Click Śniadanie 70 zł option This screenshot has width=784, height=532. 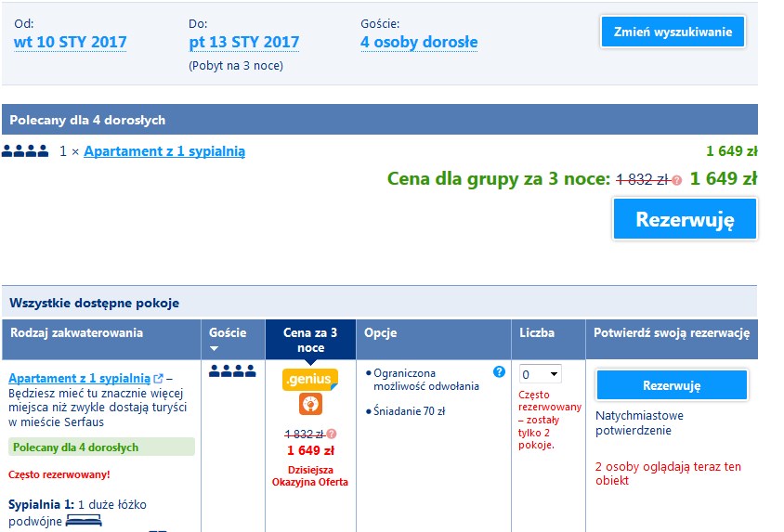coord(409,411)
